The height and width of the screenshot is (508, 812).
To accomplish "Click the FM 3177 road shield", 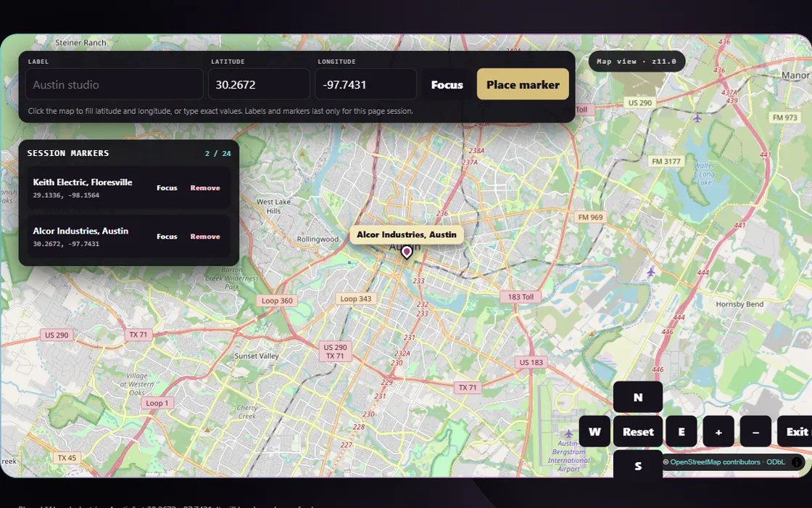I will click(666, 161).
